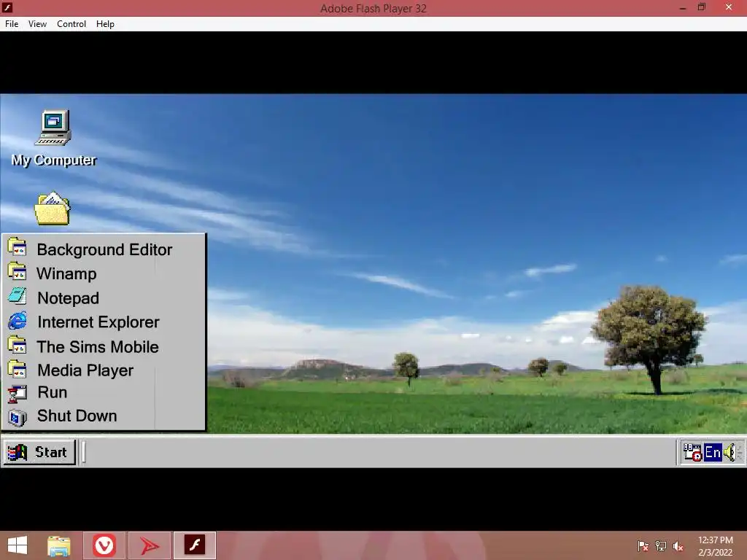This screenshot has width=747, height=560.
Task: Click the Shut Down icon
Action: [x=18, y=417]
